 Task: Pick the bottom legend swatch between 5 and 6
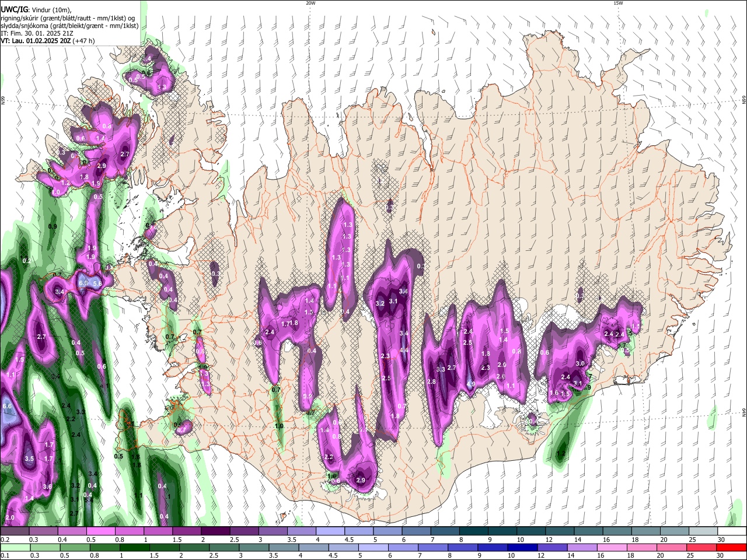tap(375, 547)
